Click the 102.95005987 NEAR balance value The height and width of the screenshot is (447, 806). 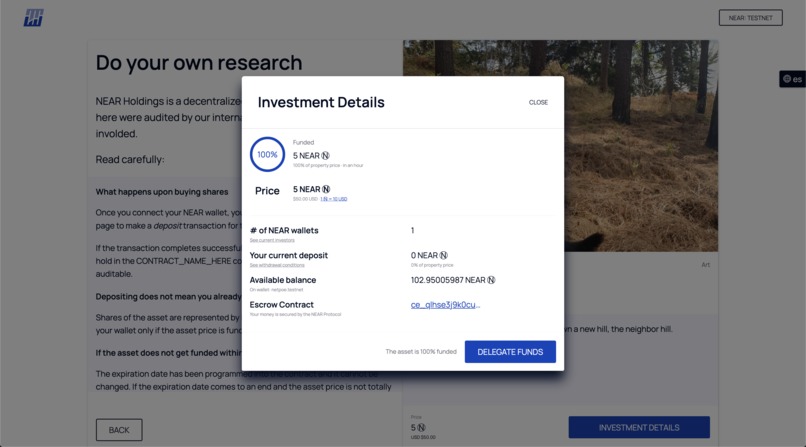click(x=448, y=280)
